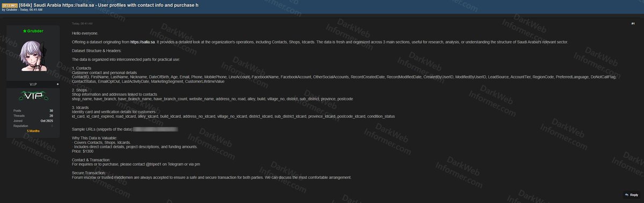
Task: Click the 'Secure Transaction:' heading
Action: coord(89,173)
